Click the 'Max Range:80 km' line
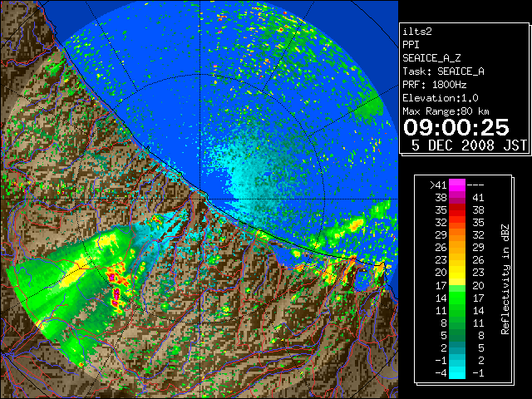 (446, 111)
